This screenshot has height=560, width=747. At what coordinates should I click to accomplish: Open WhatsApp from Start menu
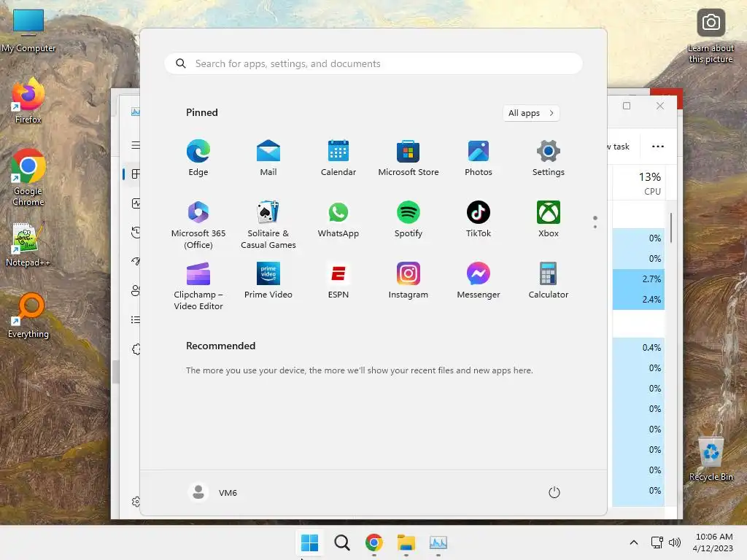click(x=338, y=219)
